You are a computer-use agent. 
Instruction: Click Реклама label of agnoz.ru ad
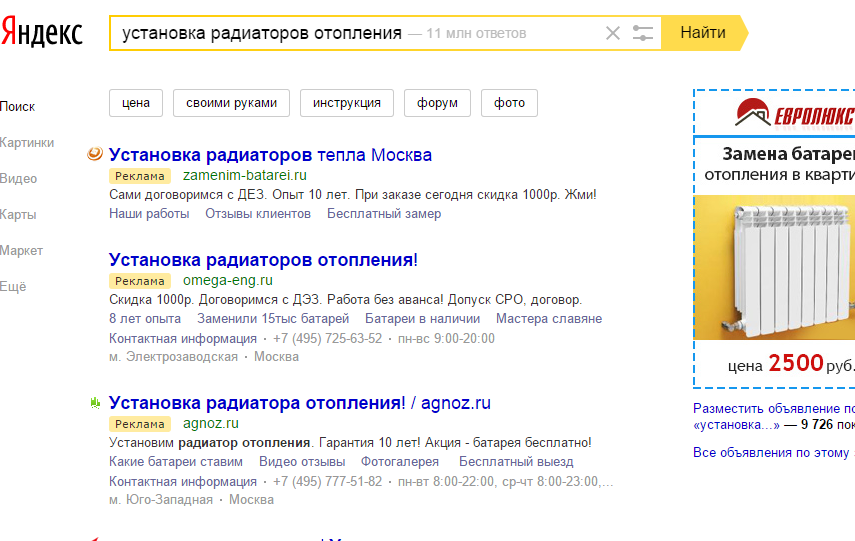click(x=140, y=424)
